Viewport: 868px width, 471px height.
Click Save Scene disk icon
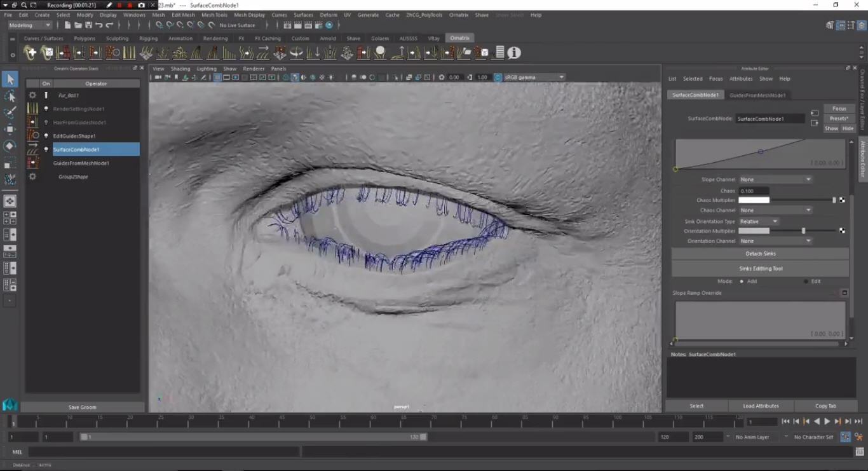coord(88,25)
